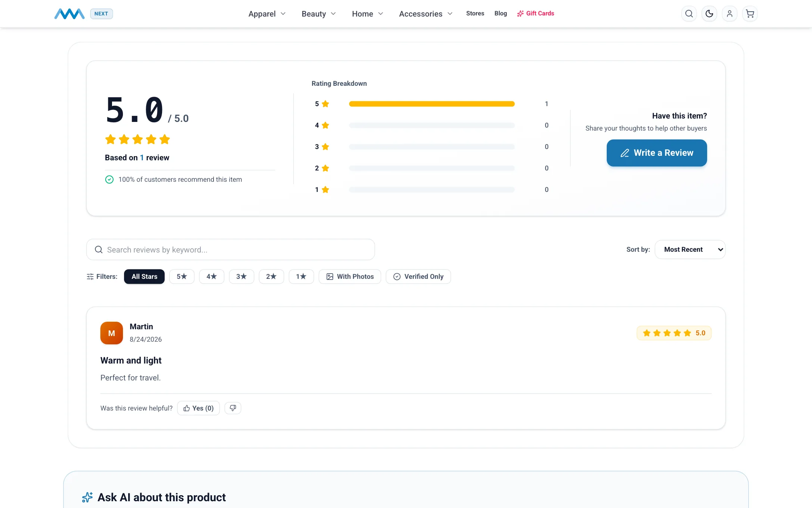
Task: Click the 5-star rating breakdown bar
Action: pos(432,104)
